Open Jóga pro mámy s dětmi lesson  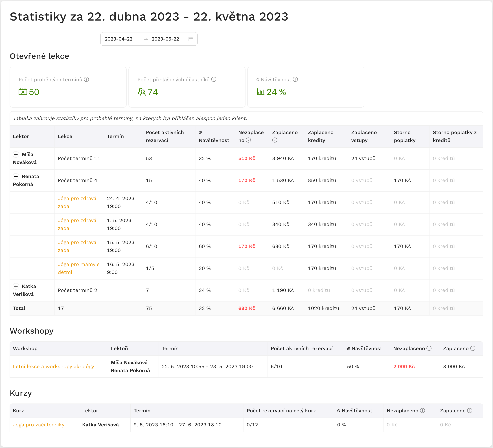tap(78, 268)
